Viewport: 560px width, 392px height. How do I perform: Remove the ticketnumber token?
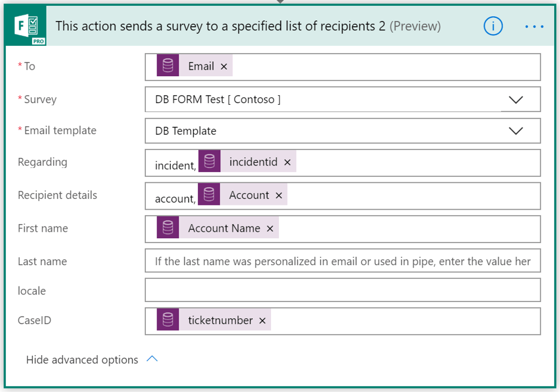click(x=263, y=321)
